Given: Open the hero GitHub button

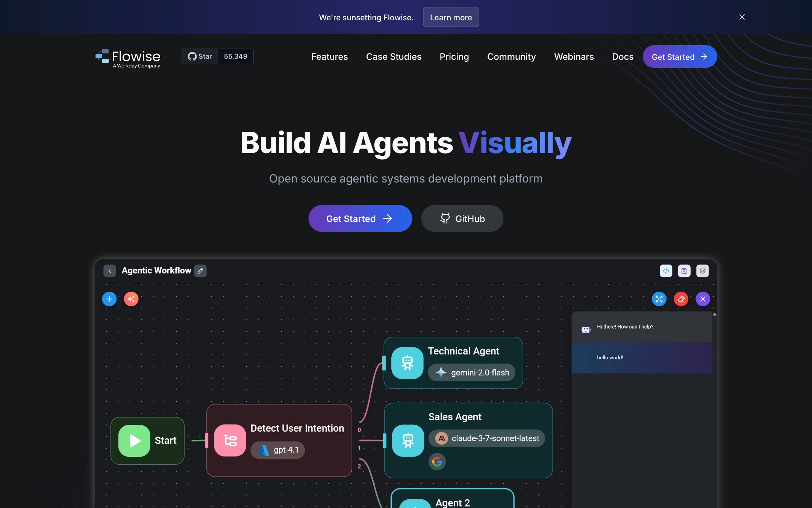Looking at the screenshot, I should click(462, 218).
